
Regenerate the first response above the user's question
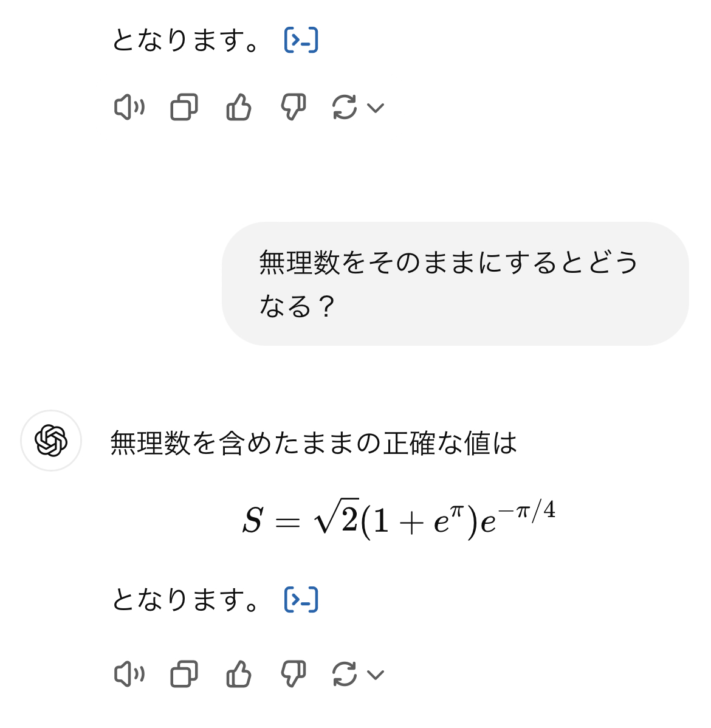(345, 108)
